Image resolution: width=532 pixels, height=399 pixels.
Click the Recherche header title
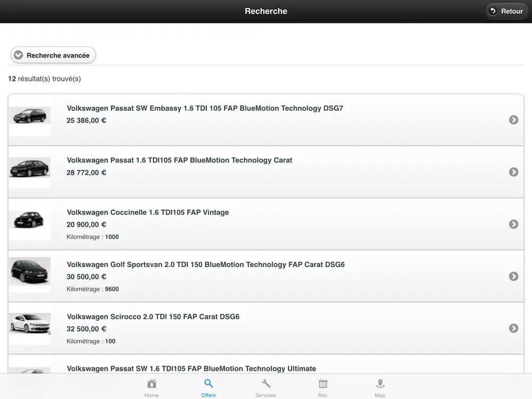(266, 11)
